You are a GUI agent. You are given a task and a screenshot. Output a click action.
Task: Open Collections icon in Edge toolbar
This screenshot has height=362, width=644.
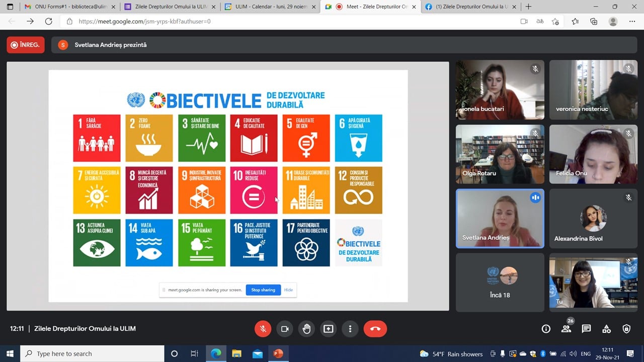click(594, 22)
